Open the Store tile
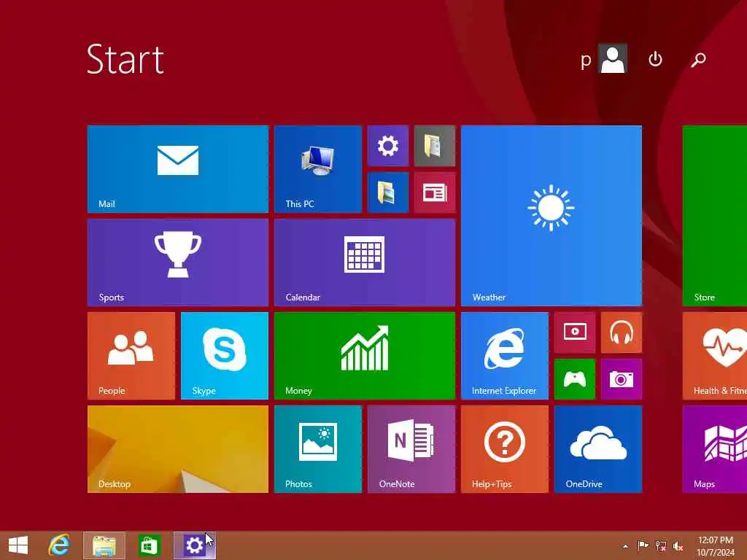The width and height of the screenshot is (747, 560). pyautogui.click(x=715, y=216)
